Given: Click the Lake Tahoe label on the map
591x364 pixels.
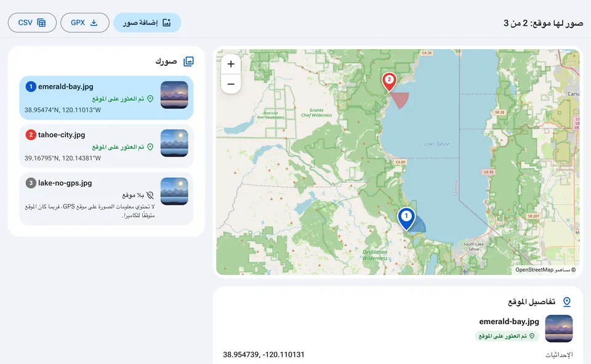Looking at the screenshot, I should [x=437, y=144].
